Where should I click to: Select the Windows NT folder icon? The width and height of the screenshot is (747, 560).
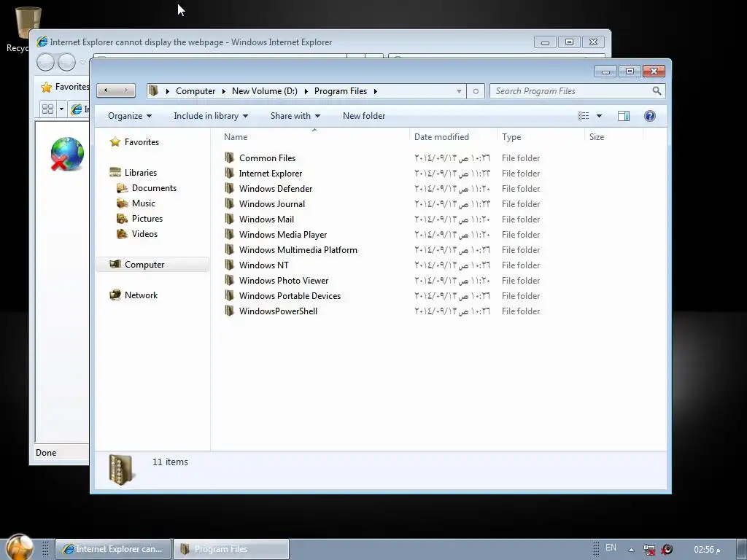tap(229, 264)
